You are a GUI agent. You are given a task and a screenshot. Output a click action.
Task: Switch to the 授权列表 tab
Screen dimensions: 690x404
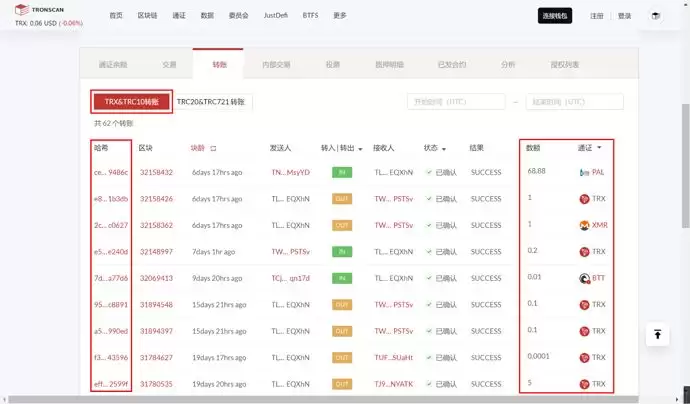click(x=565, y=65)
